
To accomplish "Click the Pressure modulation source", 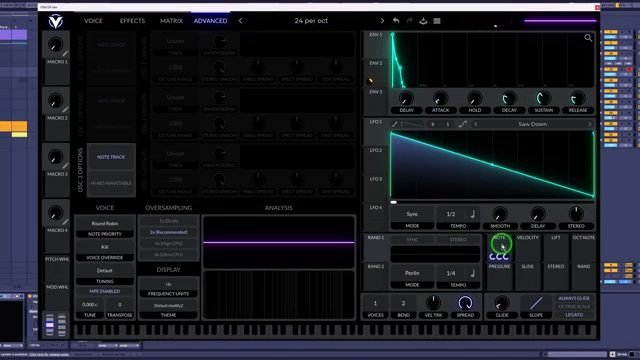I will coord(499,277).
